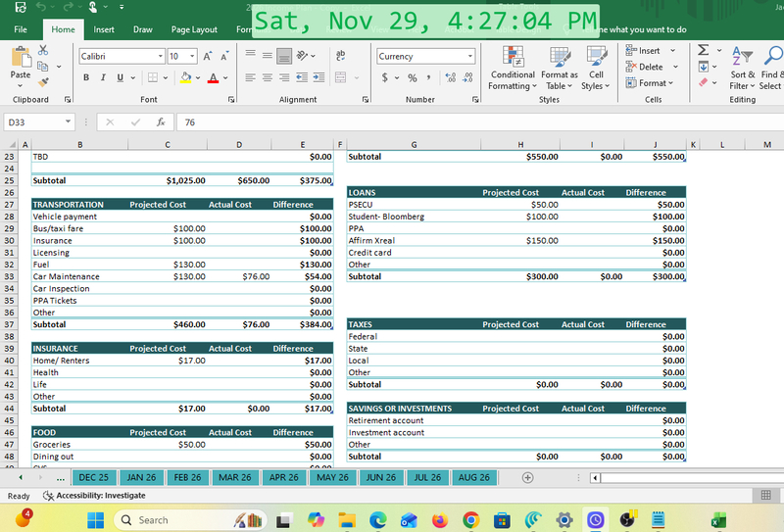784x532 pixels.
Task: Click the Format Painter brush icon
Action: [43, 83]
